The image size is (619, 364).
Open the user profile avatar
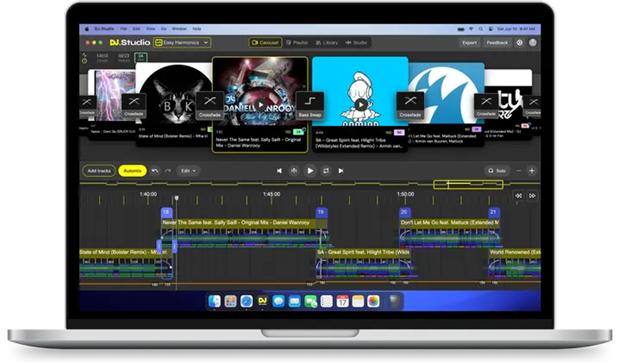click(x=533, y=43)
